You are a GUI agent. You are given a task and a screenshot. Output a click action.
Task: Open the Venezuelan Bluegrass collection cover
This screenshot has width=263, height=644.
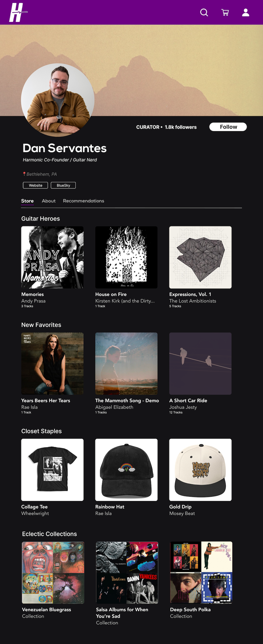[53, 573]
